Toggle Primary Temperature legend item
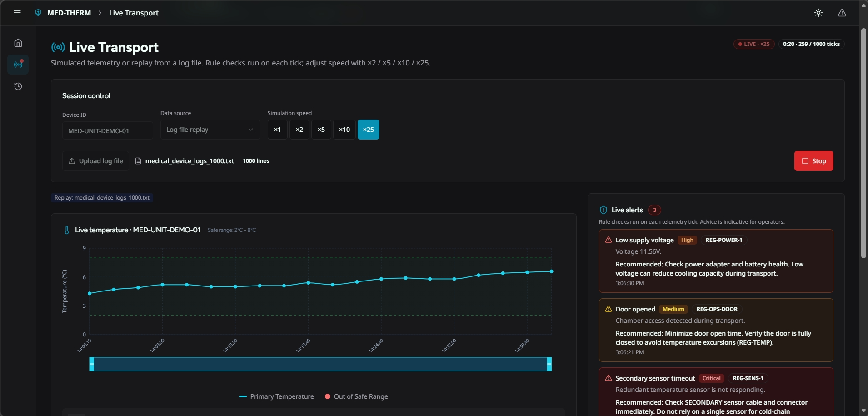 click(276, 396)
